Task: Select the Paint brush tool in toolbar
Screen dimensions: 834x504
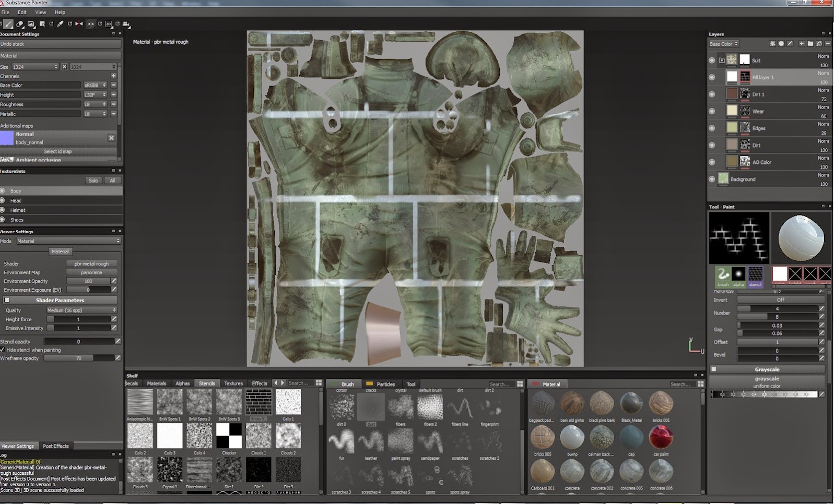Action: coord(8,24)
